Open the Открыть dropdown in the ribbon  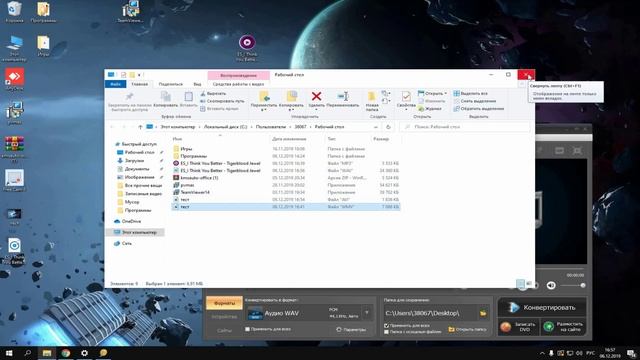click(x=432, y=93)
